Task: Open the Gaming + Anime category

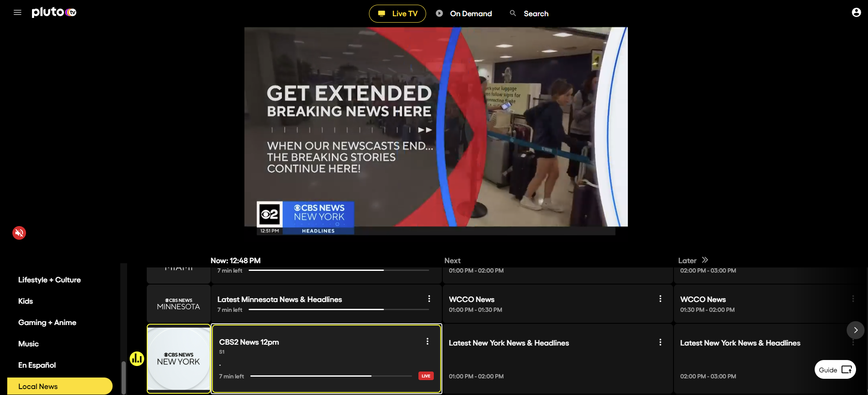Action: click(x=47, y=322)
